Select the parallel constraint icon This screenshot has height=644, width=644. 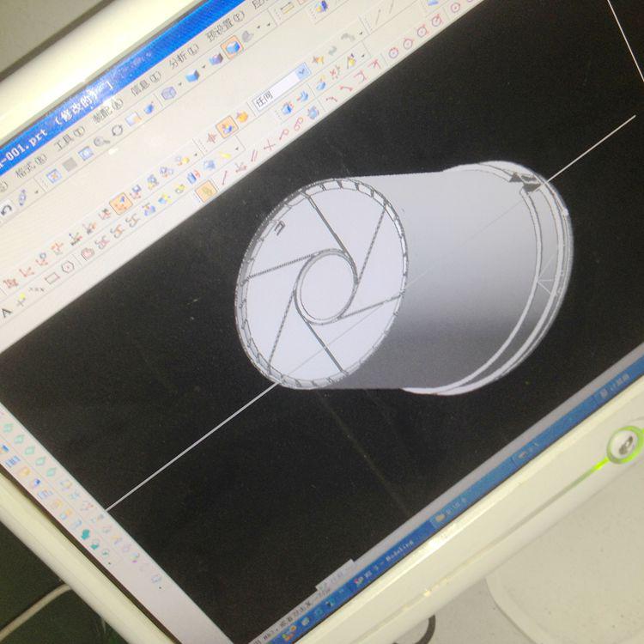(254, 156)
